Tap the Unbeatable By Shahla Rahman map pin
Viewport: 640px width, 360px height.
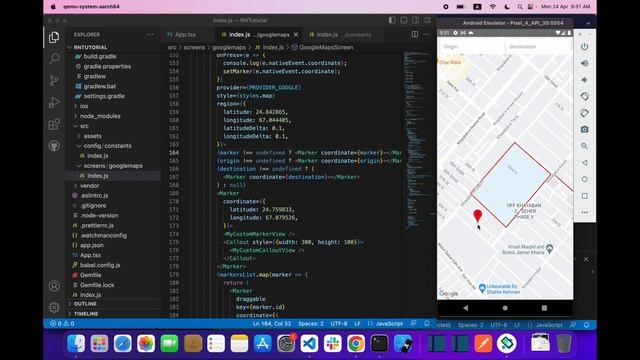click(482, 288)
